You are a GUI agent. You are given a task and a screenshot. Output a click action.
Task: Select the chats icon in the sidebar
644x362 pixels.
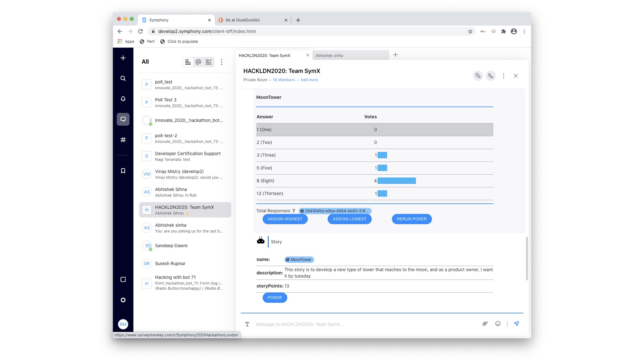point(123,119)
